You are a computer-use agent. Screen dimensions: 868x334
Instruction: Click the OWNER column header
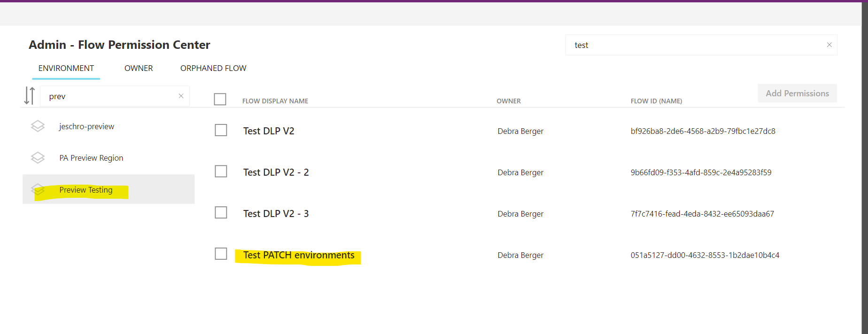click(x=509, y=101)
